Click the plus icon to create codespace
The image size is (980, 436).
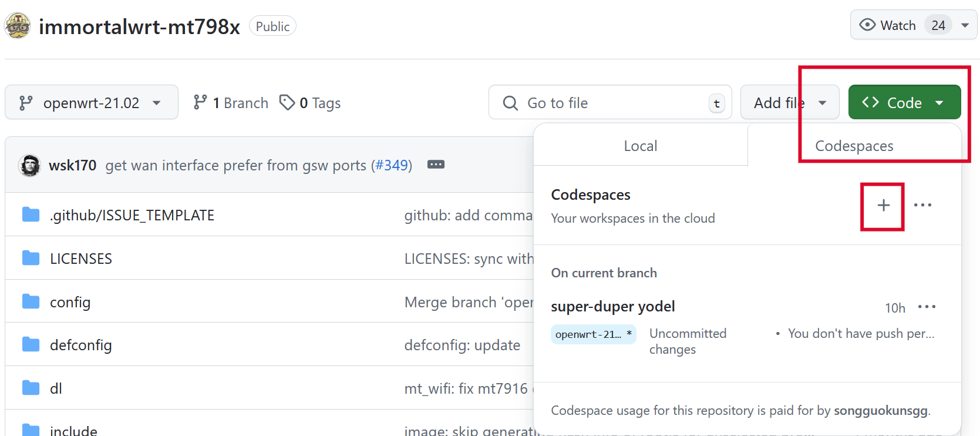[x=883, y=206]
